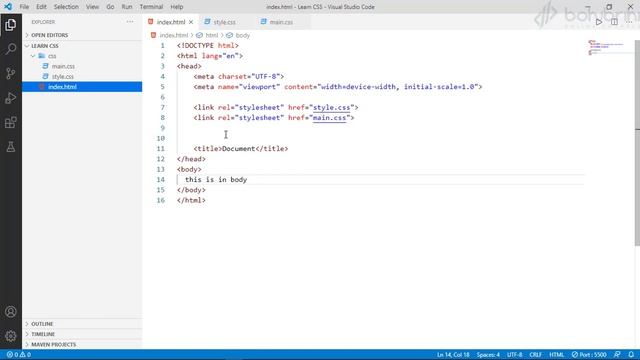
Task: Open the Manage gear settings icon
Action: coord(11,336)
